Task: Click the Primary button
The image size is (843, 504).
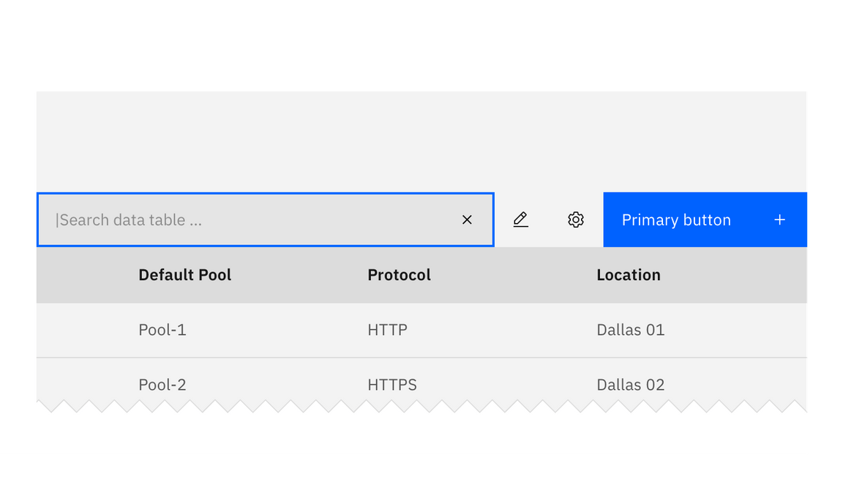Action: (676, 219)
